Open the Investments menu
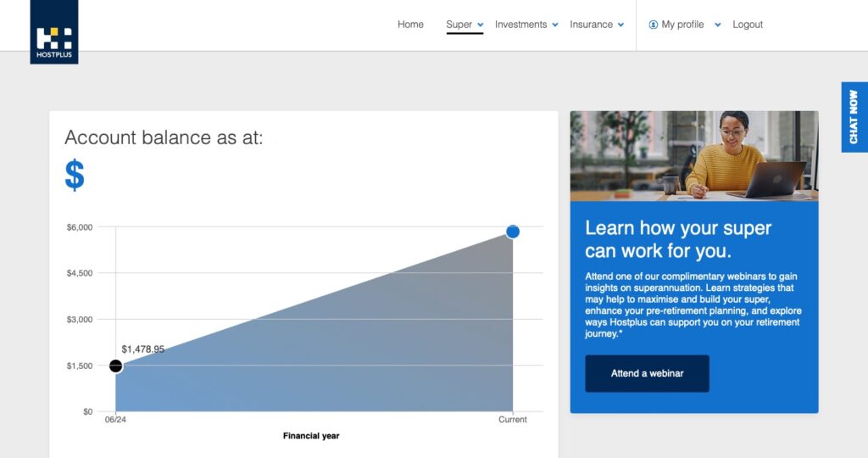868x458 pixels. pos(520,25)
